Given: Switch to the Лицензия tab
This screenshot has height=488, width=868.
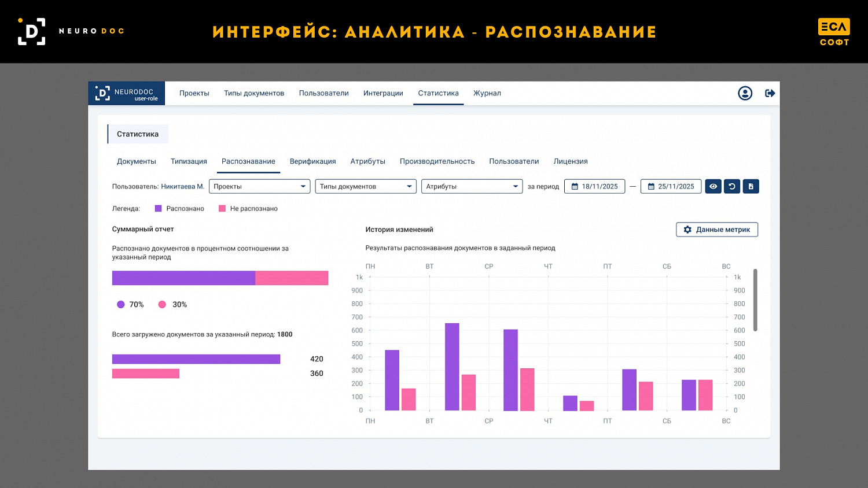Looking at the screenshot, I should pyautogui.click(x=571, y=161).
